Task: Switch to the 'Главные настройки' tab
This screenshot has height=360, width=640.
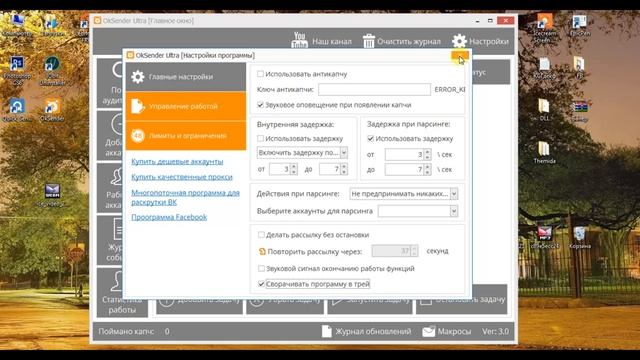Action: (186, 77)
